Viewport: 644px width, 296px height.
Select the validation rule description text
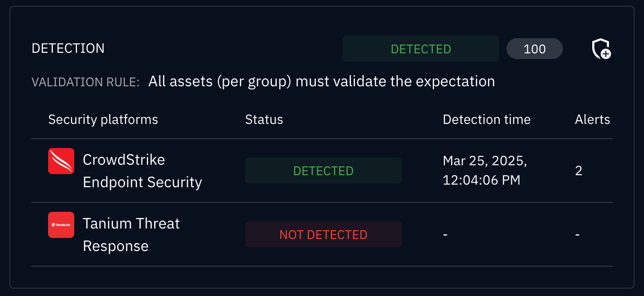[321, 82]
